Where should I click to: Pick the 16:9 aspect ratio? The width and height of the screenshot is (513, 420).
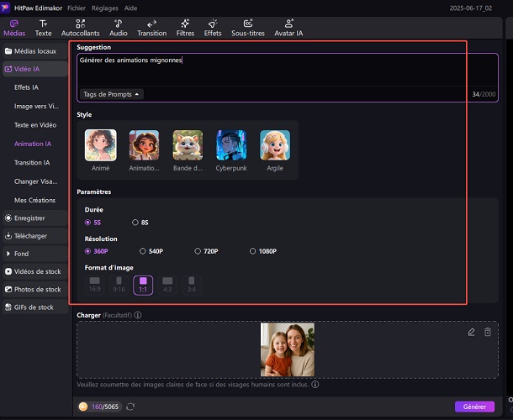[x=94, y=286]
